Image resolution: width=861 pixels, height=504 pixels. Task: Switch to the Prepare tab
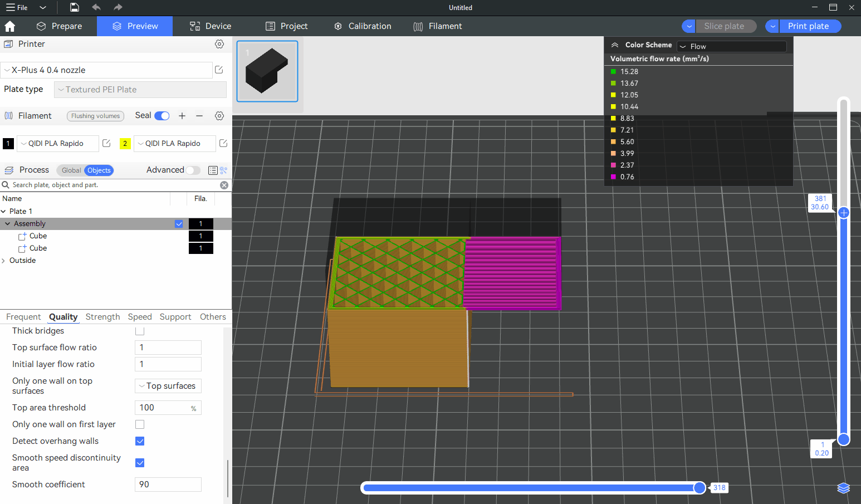60,26
